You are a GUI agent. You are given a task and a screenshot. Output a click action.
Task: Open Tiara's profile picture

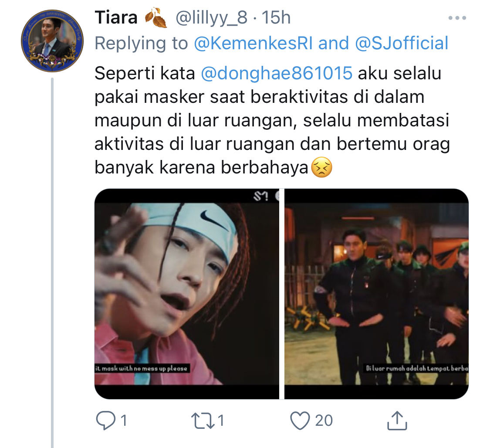click(52, 41)
